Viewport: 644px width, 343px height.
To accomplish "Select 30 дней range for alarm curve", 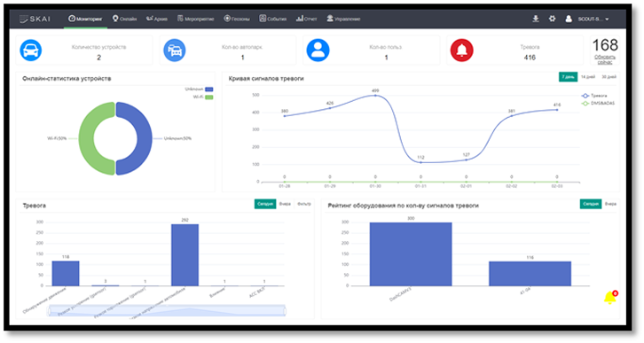I will [609, 77].
